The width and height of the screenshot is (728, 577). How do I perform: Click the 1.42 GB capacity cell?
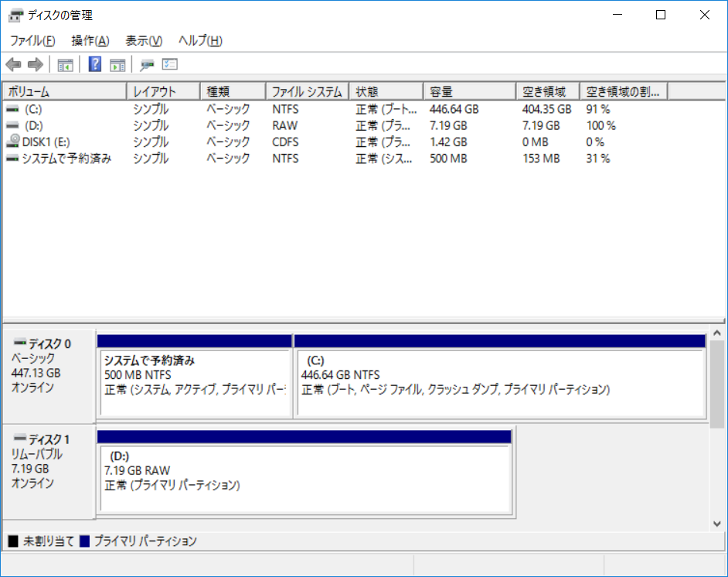(x=448, y=142)
